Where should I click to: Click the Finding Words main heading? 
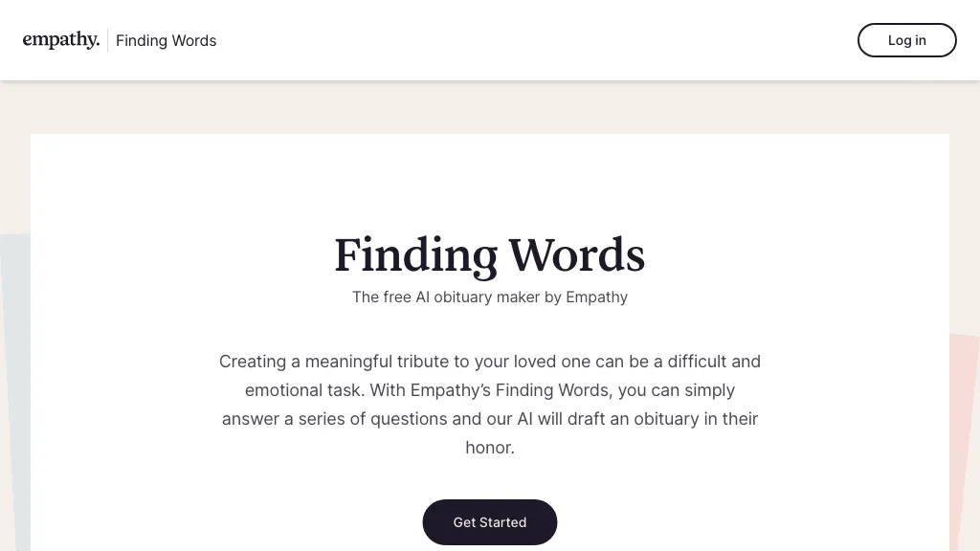[490, 255]
